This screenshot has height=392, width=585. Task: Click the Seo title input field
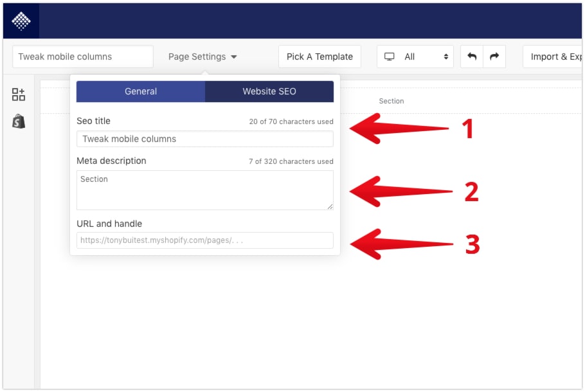click(x=205, y=139)
